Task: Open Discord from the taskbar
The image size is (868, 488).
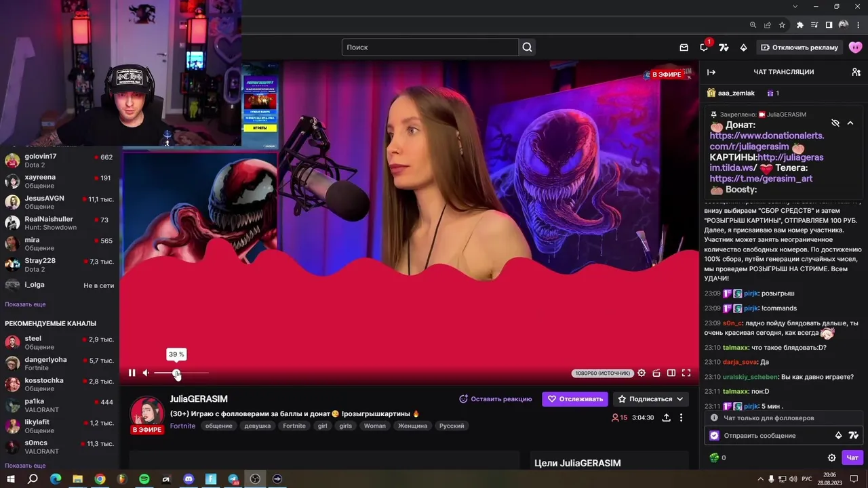Action: [189, 479]
